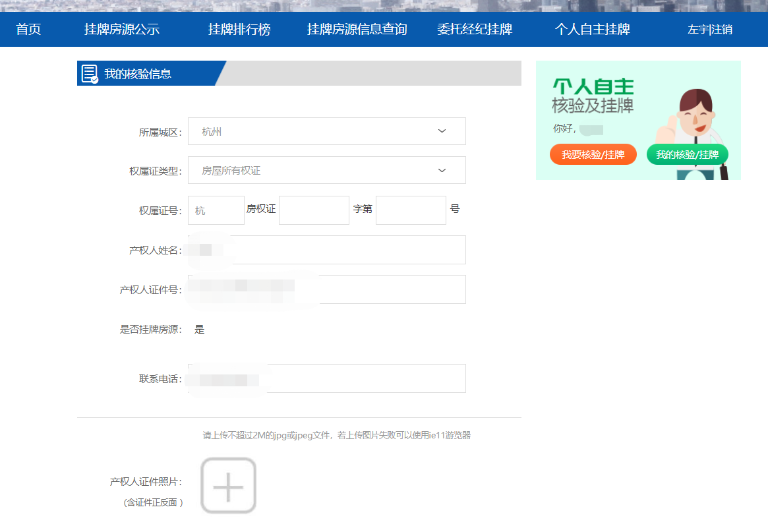The image size is (768, 532).
Task: Click the 左宇|注销 logout link
Action: (710, 30)
